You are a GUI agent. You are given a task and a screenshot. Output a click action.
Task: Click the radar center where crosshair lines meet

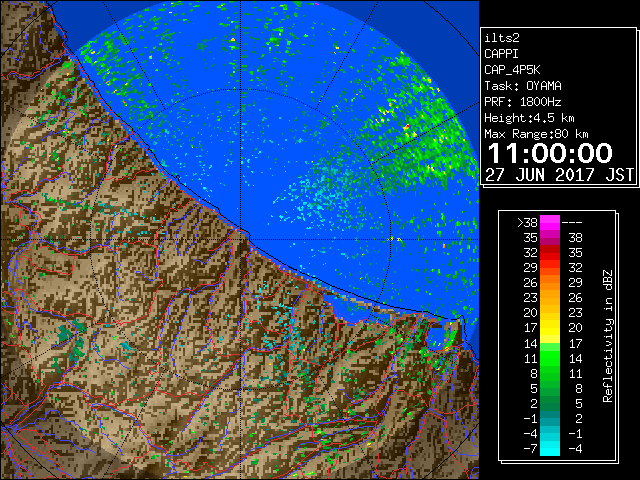241,239
